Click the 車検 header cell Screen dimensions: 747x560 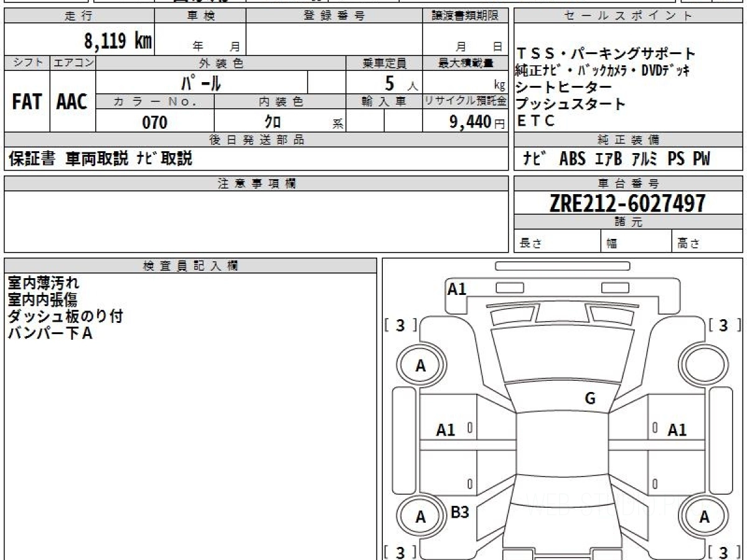(200, 16)
